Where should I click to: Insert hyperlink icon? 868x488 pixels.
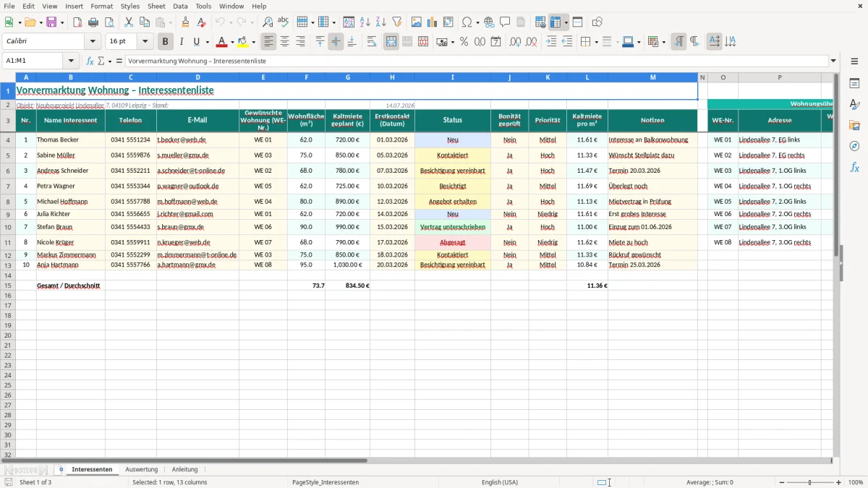pos(489,22)
